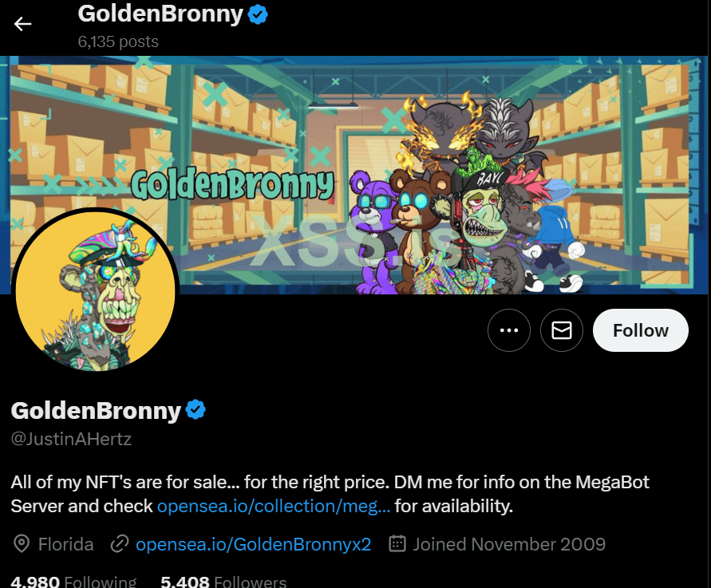The height and width of the screenshot is (588, 711).
Task: Click the verified badge beside header GoldenBronny name
Action: coord(258,15)
